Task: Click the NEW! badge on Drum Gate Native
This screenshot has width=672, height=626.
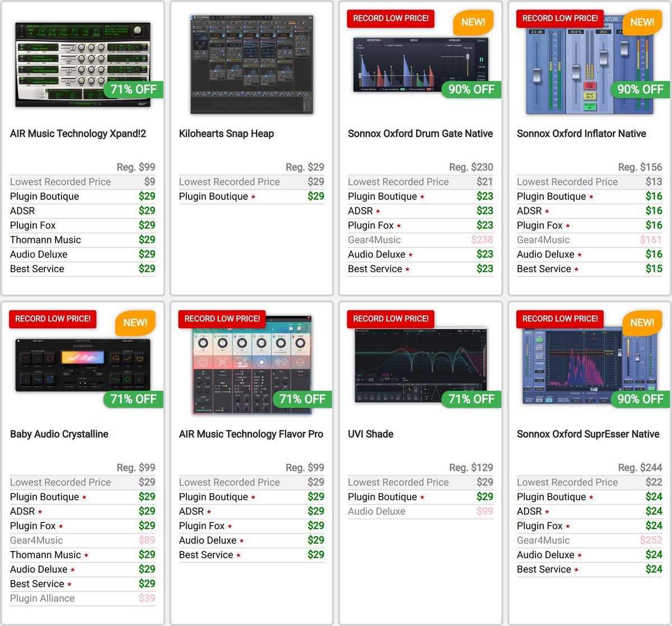Action: [473, 22]
